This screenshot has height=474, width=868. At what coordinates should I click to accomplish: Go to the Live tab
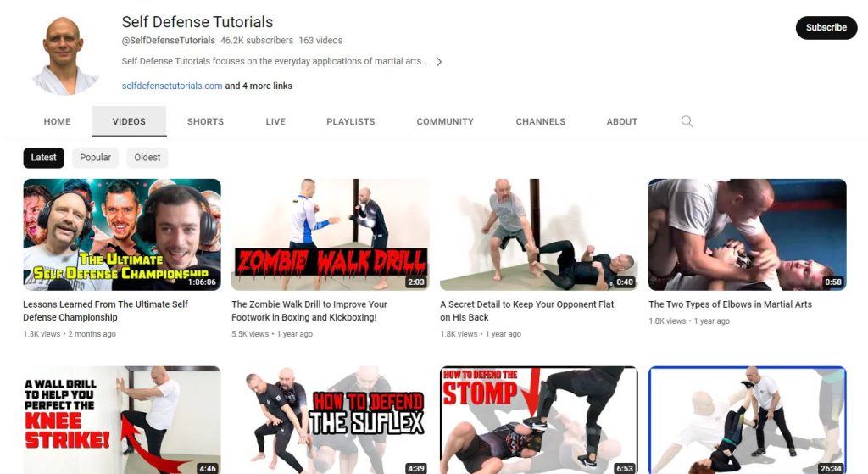point(275,121)
